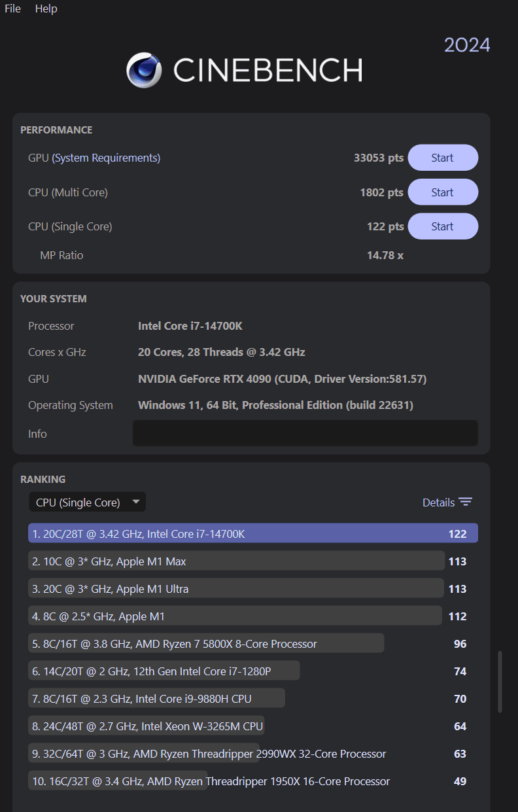
Task: Select the 8C Apple M1 ranking row
Action: (253, 616)
